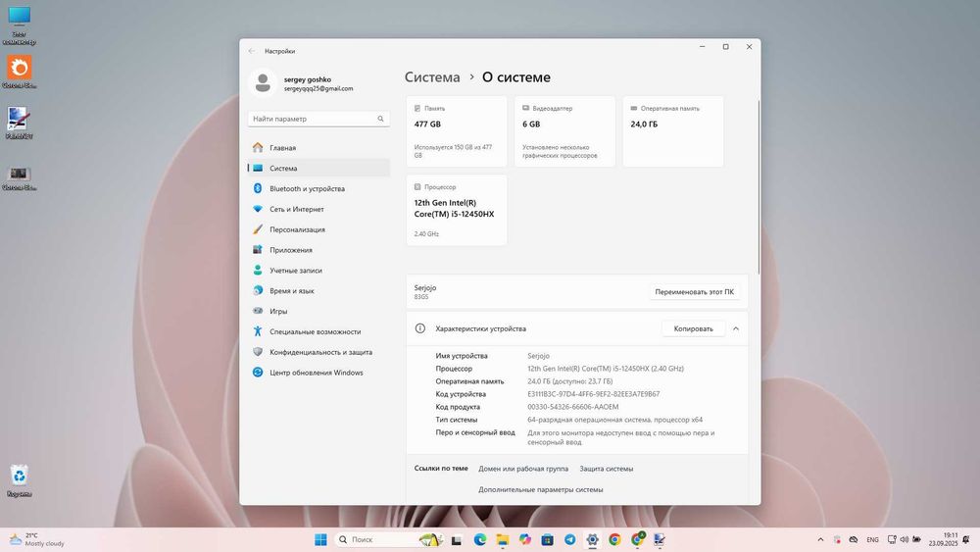Open Task View from the taskbar
The width and height of the screenshot is (980, 552).
(x=457, y=540)
